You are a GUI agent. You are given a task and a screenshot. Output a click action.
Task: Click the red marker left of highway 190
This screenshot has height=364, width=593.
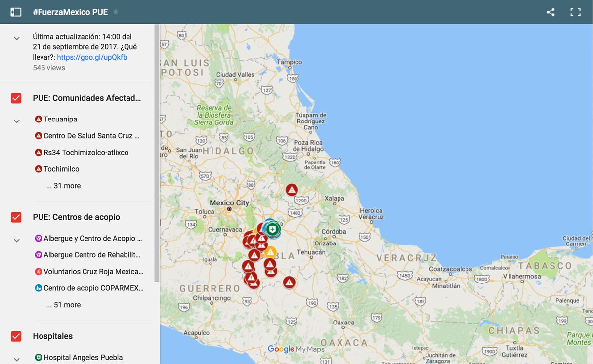tap(289, 283)
